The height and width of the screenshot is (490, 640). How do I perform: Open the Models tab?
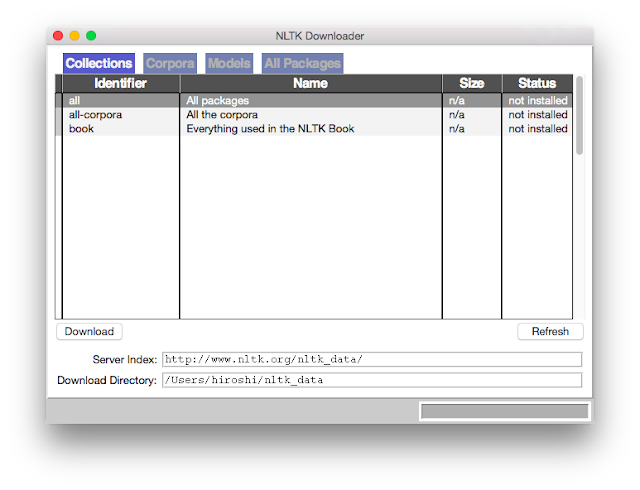click(x=229, y=63)
